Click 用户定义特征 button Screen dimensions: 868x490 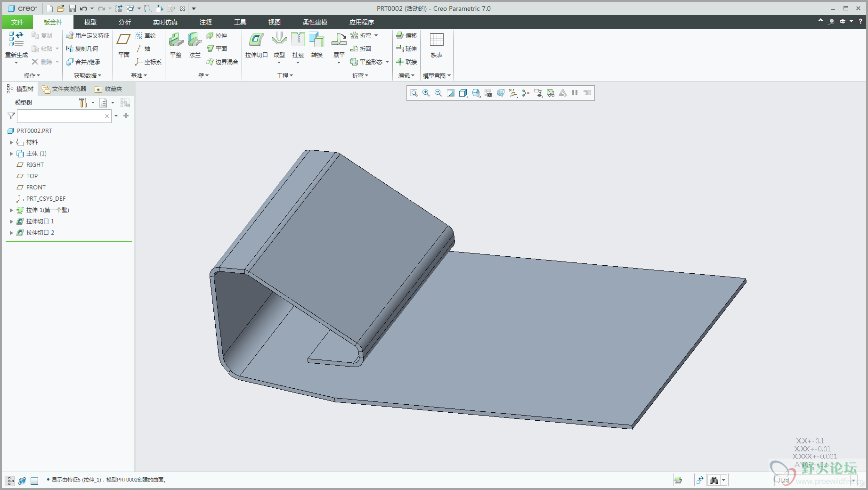coord(88,36)
